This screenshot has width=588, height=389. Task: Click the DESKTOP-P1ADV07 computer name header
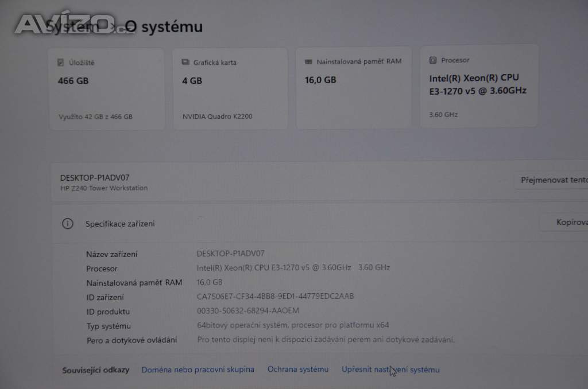(95, 178)
